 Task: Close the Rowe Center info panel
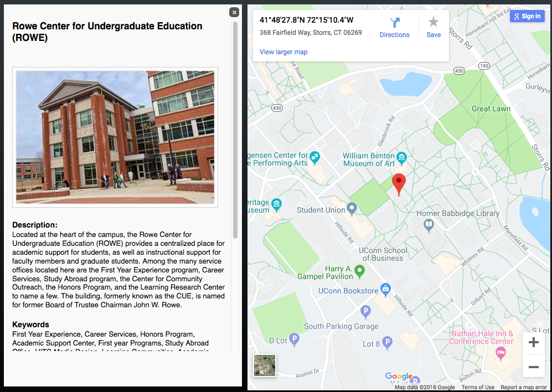tap(234, 12)
